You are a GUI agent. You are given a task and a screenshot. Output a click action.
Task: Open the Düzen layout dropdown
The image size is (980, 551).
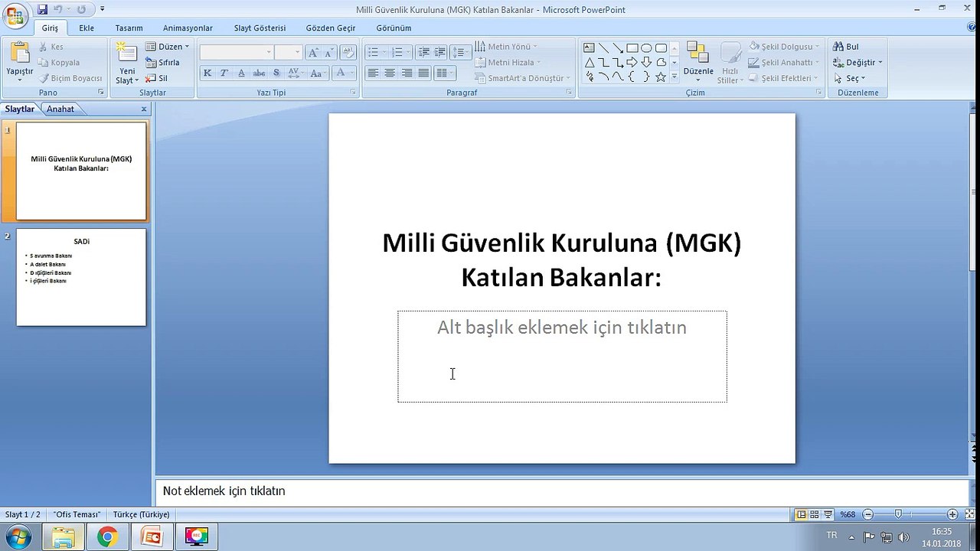[167, 47]
